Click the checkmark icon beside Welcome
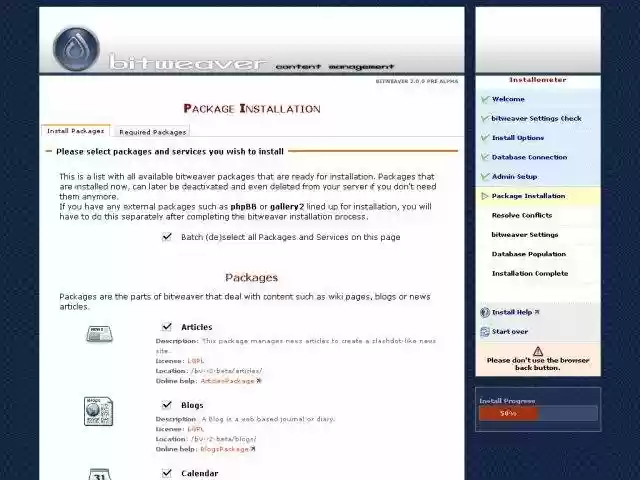 [x=485, y=99]
